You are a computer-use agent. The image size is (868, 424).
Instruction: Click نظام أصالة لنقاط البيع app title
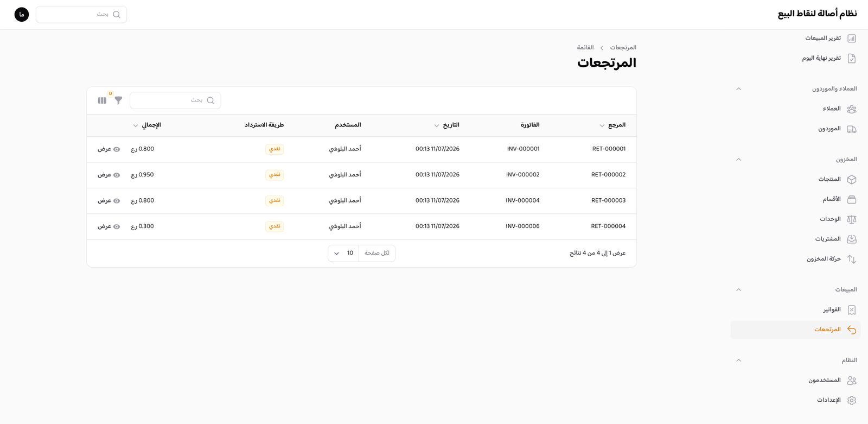tap(817, 14)
